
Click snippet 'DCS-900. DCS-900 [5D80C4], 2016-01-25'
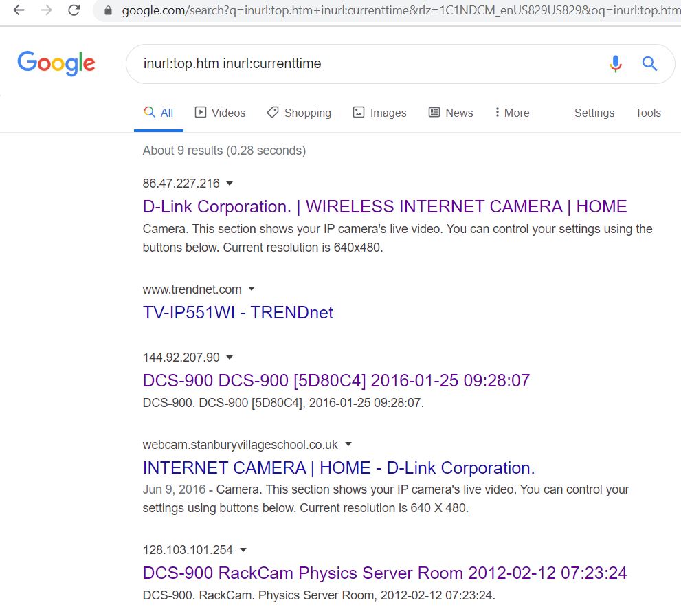click(x=283, y=403)
